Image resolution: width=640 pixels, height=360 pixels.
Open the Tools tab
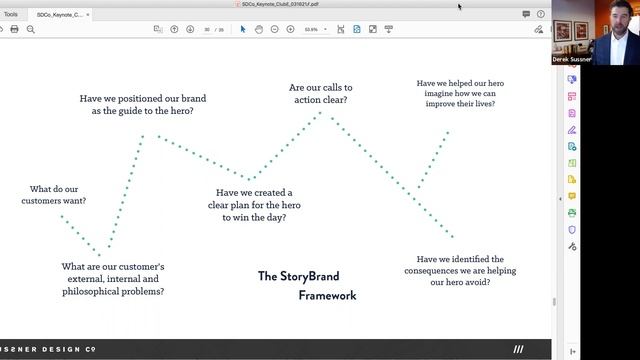click(11, 14)
